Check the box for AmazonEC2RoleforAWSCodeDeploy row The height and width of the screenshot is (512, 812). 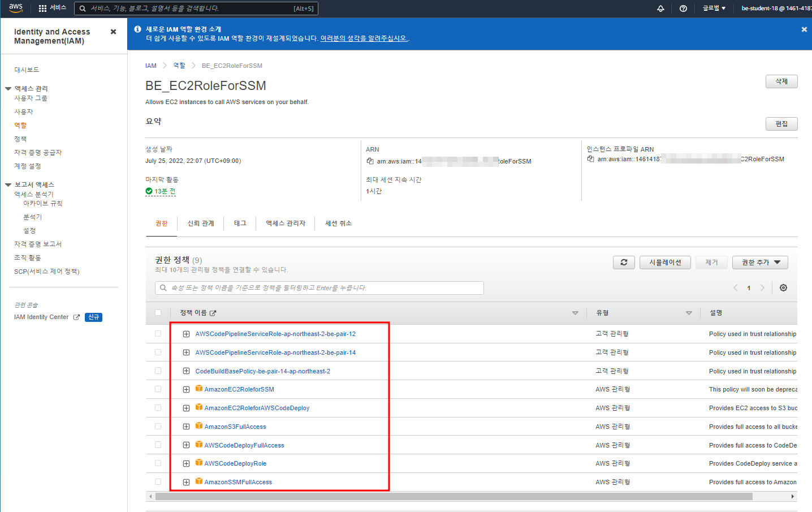pyautogui.click(x=158, y=408)
